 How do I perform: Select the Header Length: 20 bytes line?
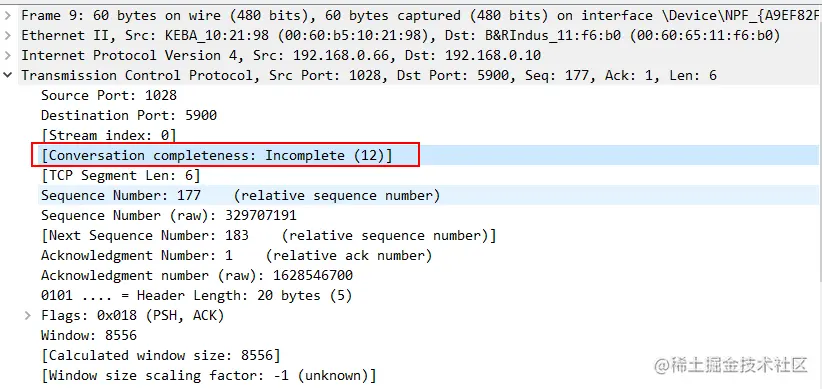pyautogui.click(x=197, y=296)
